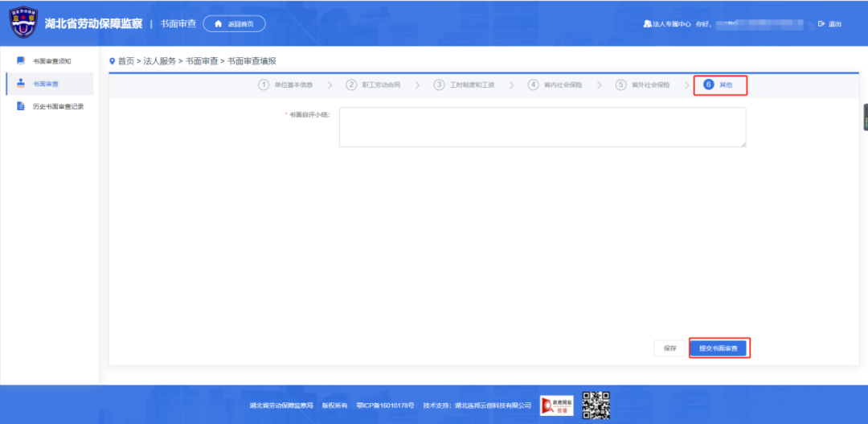
Task: Click into the 书面自评小结 text area
Action: tap(542, 127)
